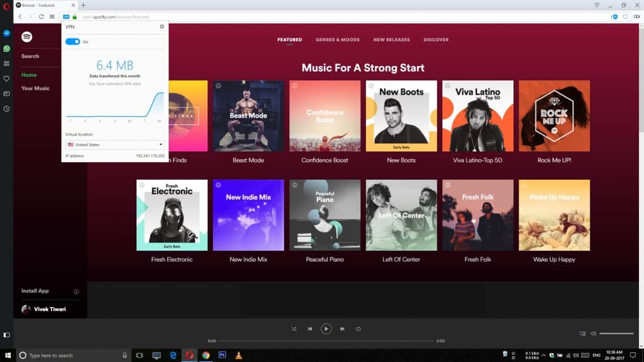
Task: Bookmark page with heart icon
Action: coord(625,17)
